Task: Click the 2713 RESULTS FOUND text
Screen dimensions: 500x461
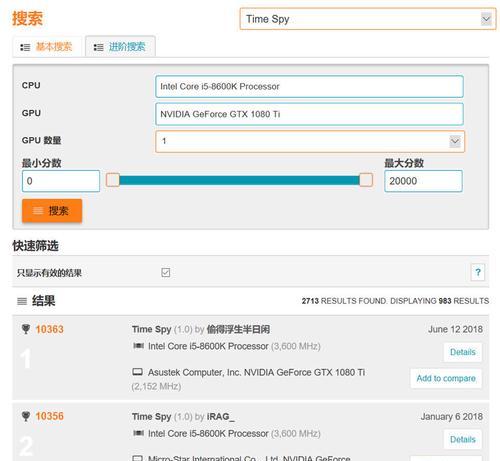Action: pyautogui.click(x=344, y=301)
